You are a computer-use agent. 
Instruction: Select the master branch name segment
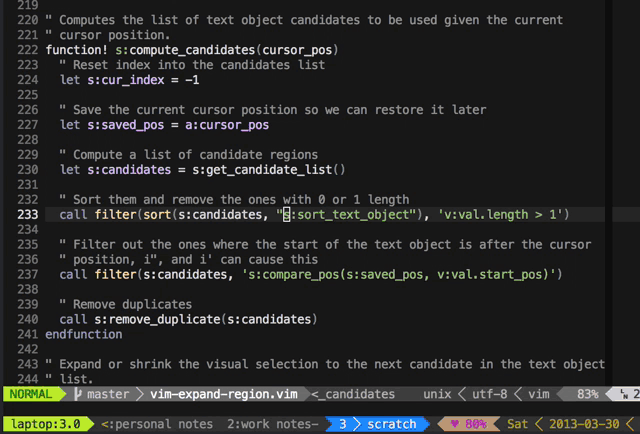[108, 394]
